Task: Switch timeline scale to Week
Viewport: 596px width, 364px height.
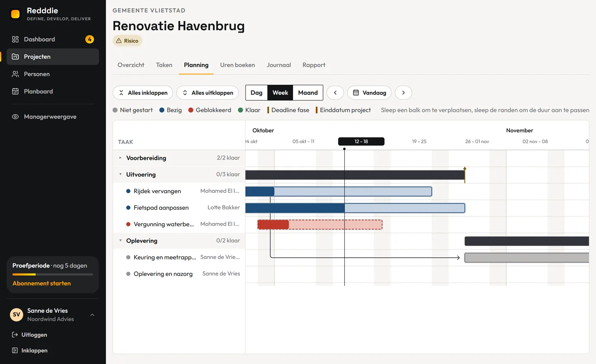Action: coord(280,93)
